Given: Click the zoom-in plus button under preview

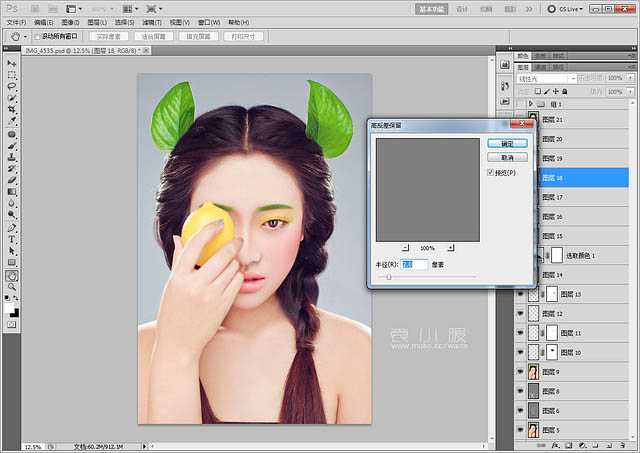Looking at the screenshot, I should coord(451,247).
